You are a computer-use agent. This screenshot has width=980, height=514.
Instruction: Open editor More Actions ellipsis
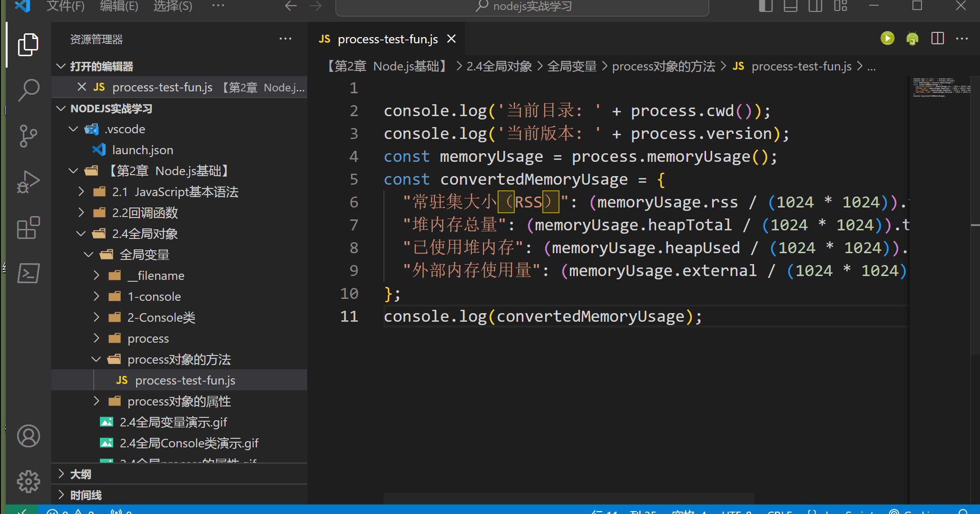click(962, 39)
